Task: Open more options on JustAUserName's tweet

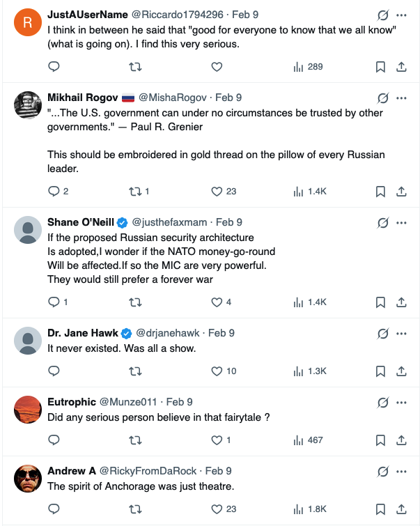Action: [401, 15]
